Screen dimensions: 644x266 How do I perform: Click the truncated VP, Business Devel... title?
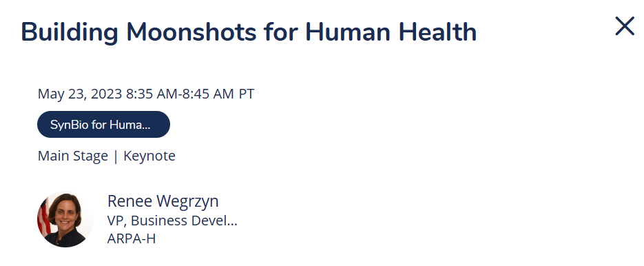pos(172,221)
